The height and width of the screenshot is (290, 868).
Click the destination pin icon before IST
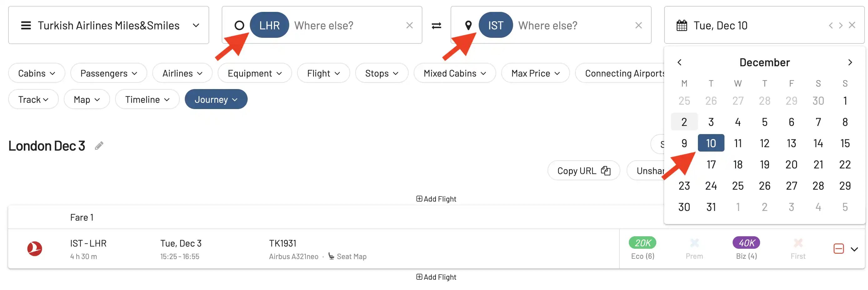pos(468,25)
